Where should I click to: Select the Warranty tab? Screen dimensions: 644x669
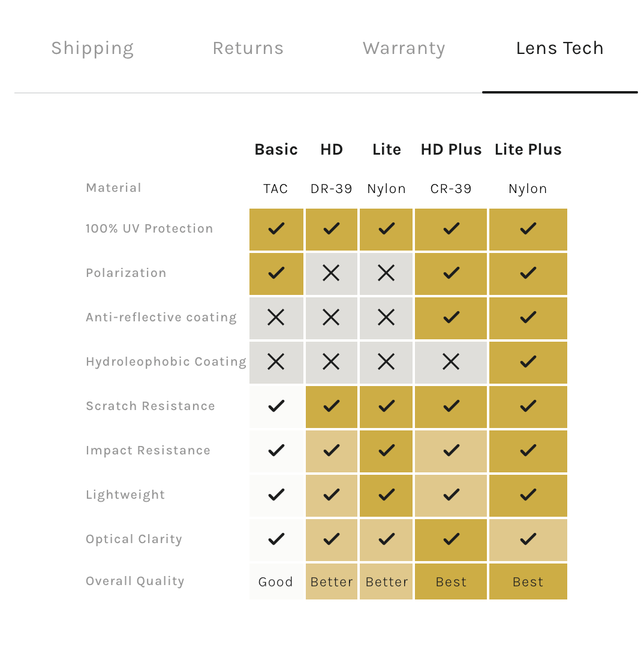click(404, 48)
